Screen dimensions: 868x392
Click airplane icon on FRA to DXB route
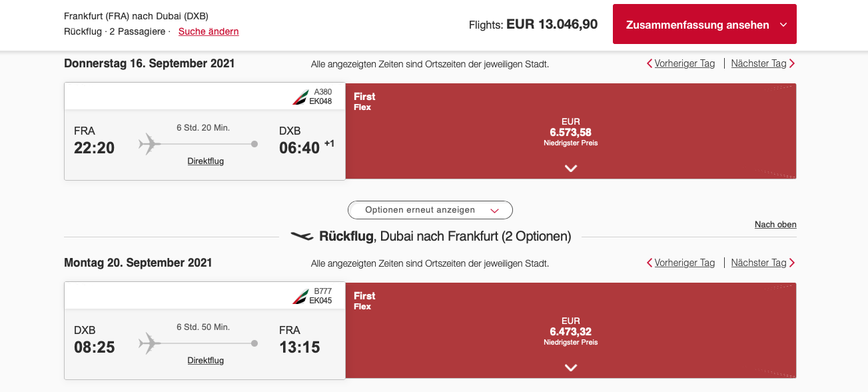(x=151, y=143)
